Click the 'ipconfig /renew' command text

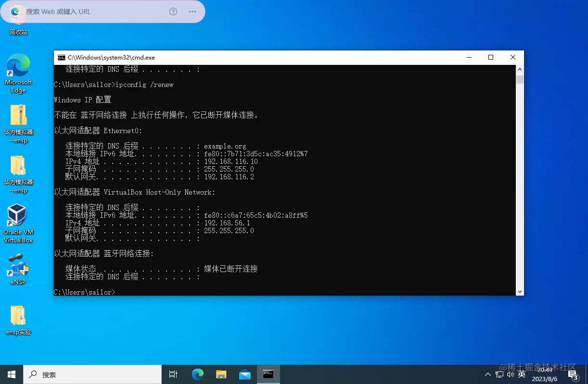tap(144, 85)
